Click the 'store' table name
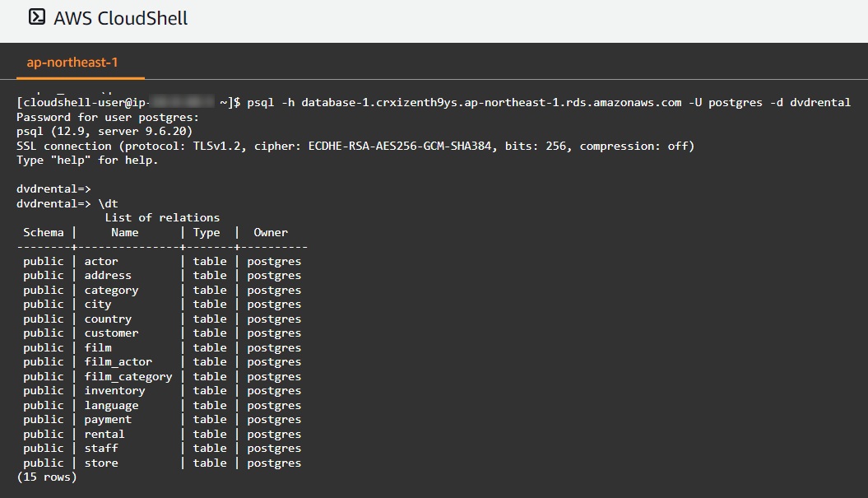Viewport: 868px width, 498px height. (100, 463)
